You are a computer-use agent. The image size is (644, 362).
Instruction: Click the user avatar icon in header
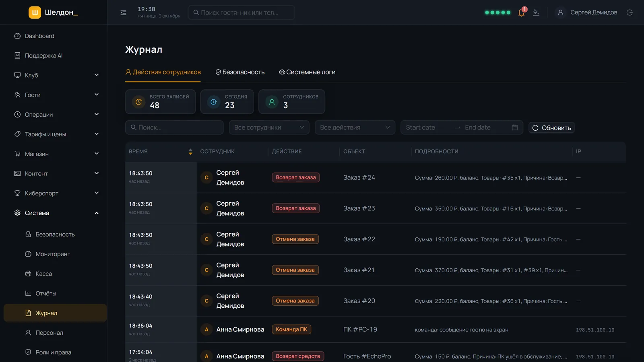560,12
